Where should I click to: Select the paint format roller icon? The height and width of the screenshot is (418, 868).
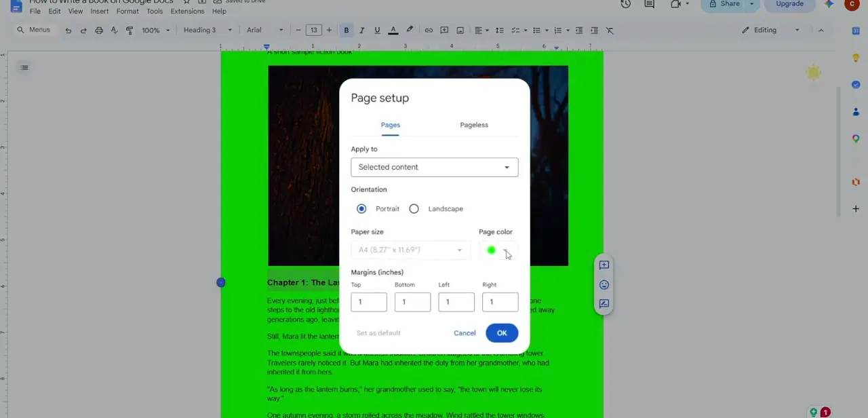tap(130, 30)
